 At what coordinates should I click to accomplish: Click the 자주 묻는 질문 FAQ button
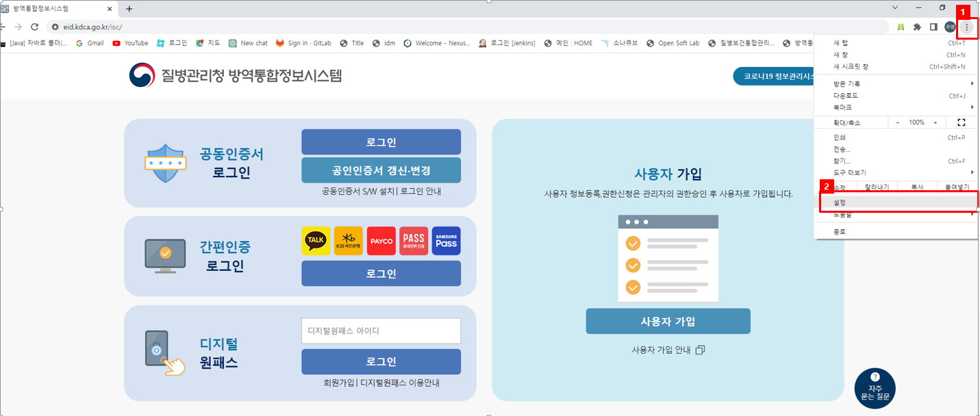(x=875, y=388)
